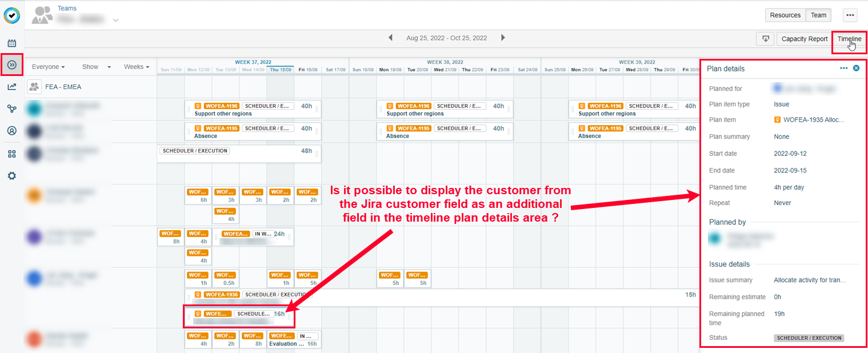Open the apps grid sidebar icon
Screen dimensions: 868x353
(11, 154)
